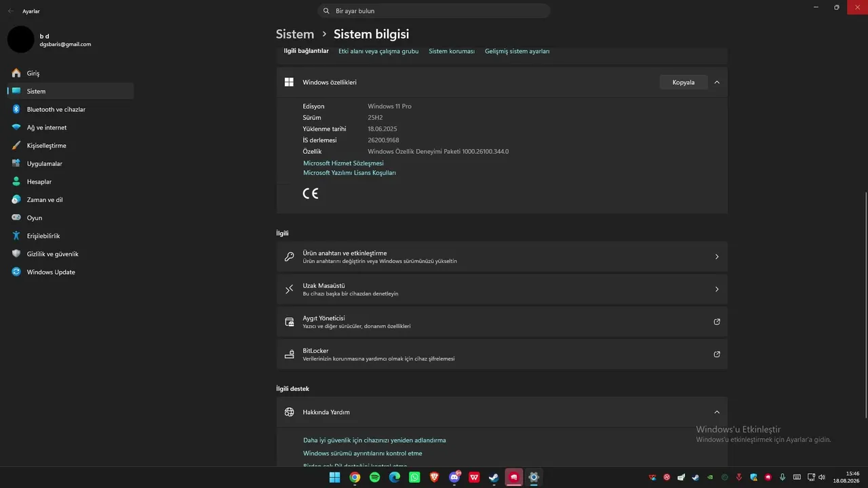Open Microsoft Yazılımı Lisans Koşulları link
This screenshot has height=488, width=868.
(x=349, y=173)
